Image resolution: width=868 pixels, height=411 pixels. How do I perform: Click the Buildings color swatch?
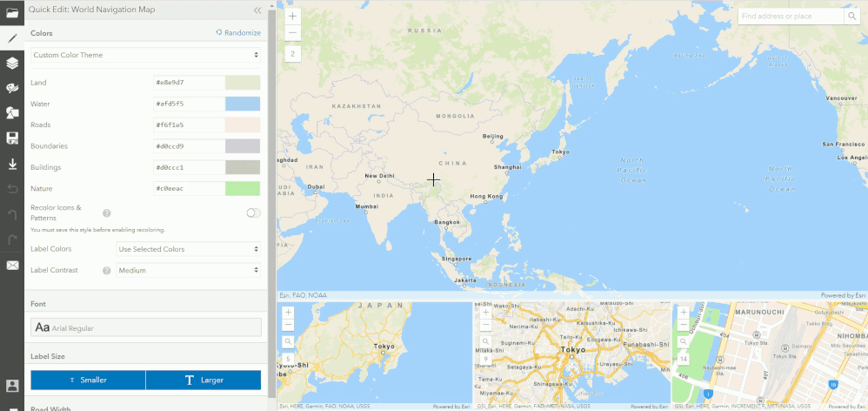(x=243, y=167)
